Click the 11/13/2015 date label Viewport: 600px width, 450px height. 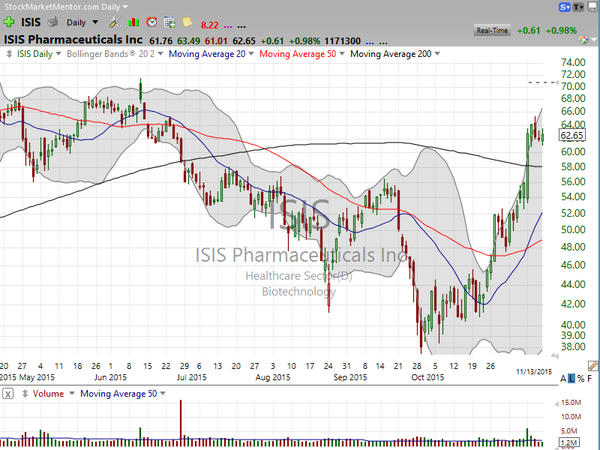534,372
